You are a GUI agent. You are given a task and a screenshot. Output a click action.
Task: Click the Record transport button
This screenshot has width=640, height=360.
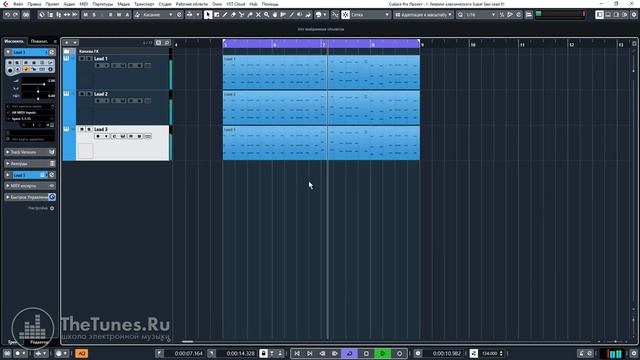400,353
